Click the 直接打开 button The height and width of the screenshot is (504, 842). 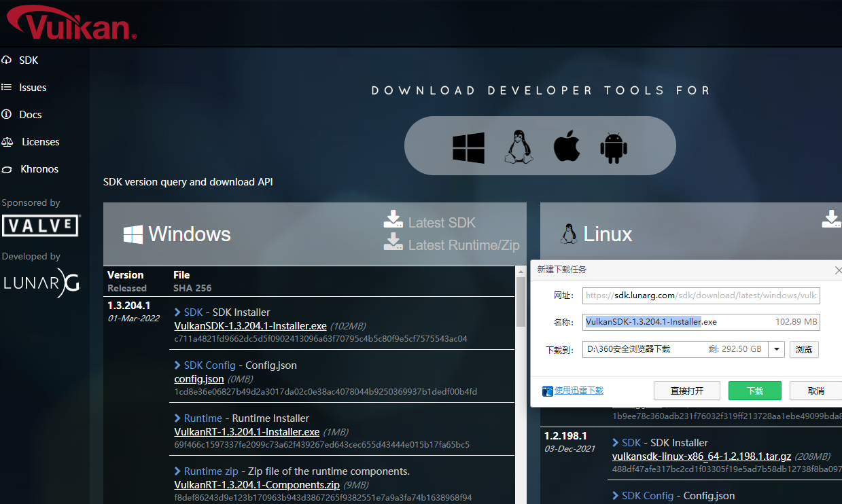[x=686, y=391]
